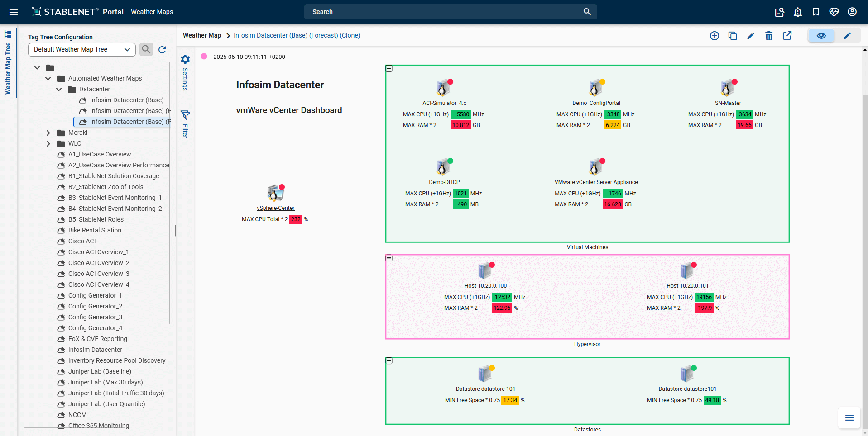Switch to edit mode pencil toggle
This screenshot has width=868, height=436.
847,36
